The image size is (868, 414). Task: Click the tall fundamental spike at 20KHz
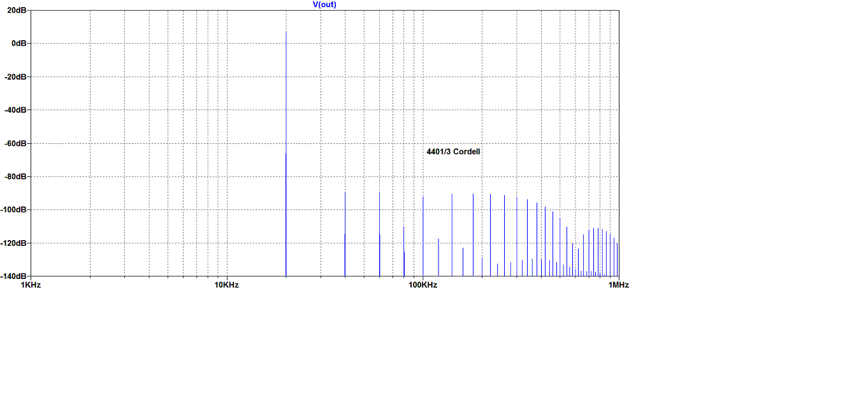pos(286,153)
